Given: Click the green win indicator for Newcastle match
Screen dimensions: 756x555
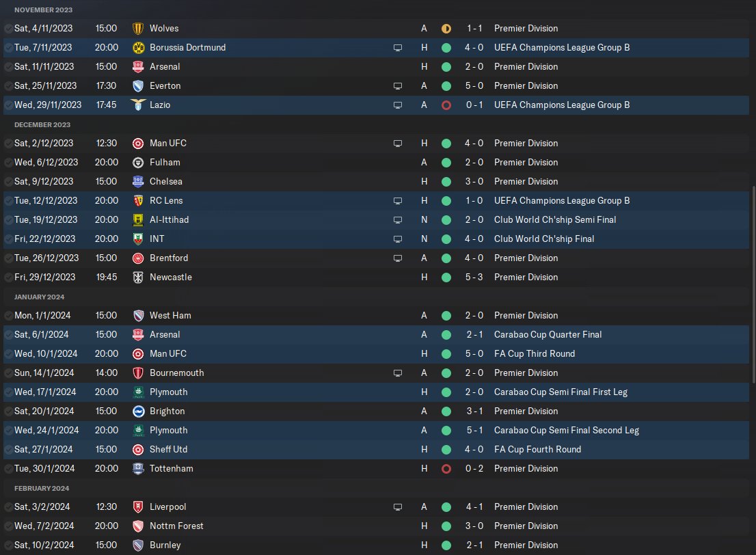Looking at the screenshot, I should 446,277.
